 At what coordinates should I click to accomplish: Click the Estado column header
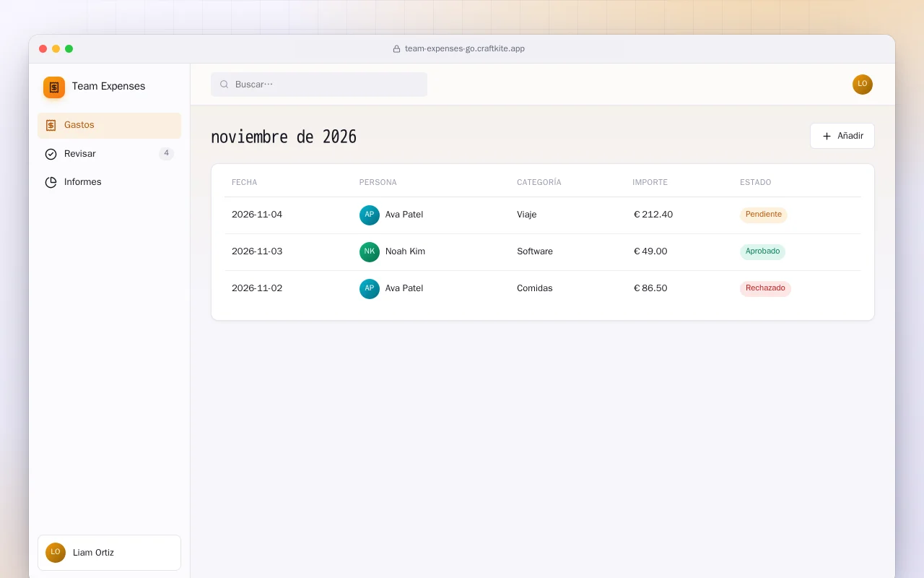(x=755, y=182)
